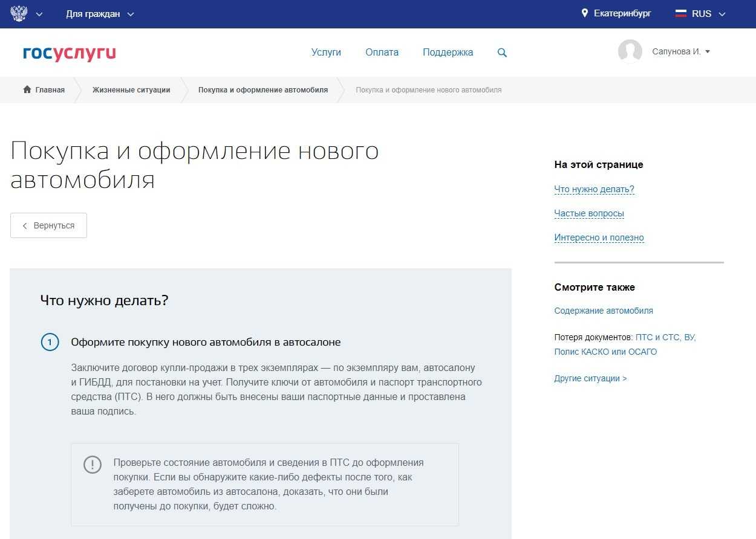Open the search magnifier icon
756x539 pixels.
[x=502, y=53]
